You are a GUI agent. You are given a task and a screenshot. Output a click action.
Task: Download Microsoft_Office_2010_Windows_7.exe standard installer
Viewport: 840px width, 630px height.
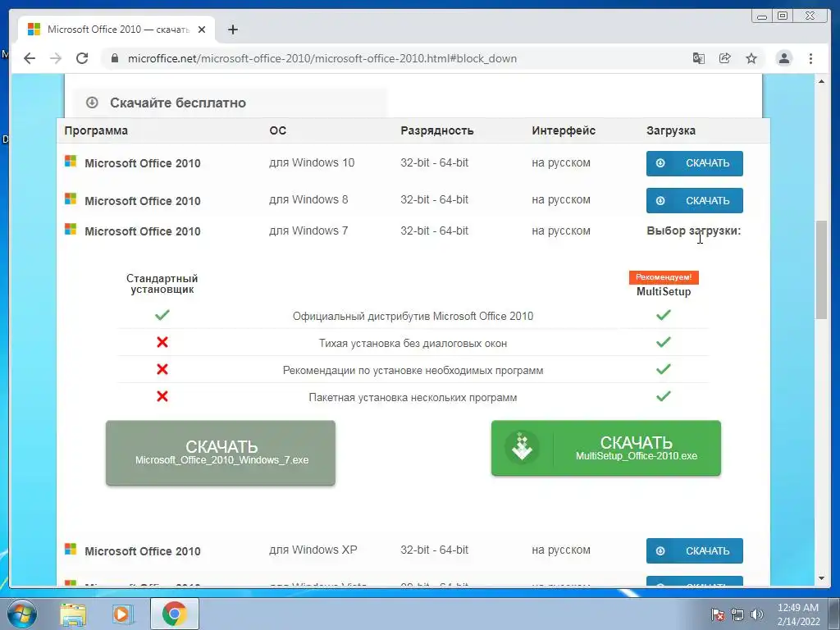pos(221,453)
